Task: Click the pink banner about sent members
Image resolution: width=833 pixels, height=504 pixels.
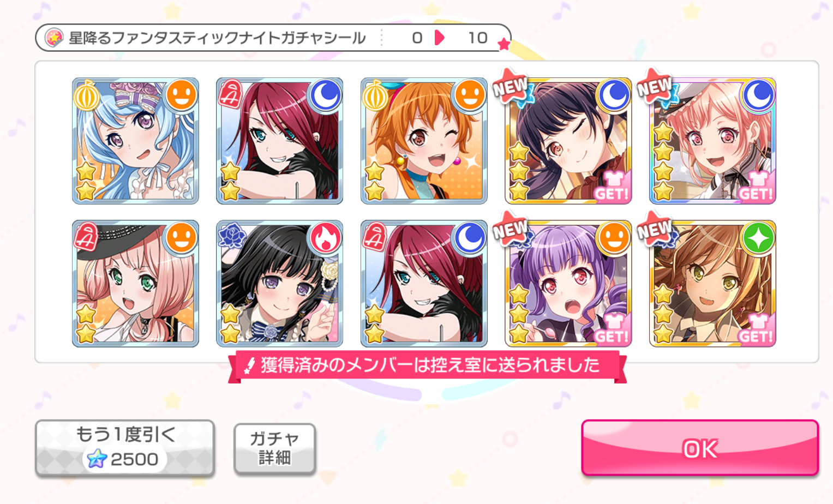Action: (427, 365)
